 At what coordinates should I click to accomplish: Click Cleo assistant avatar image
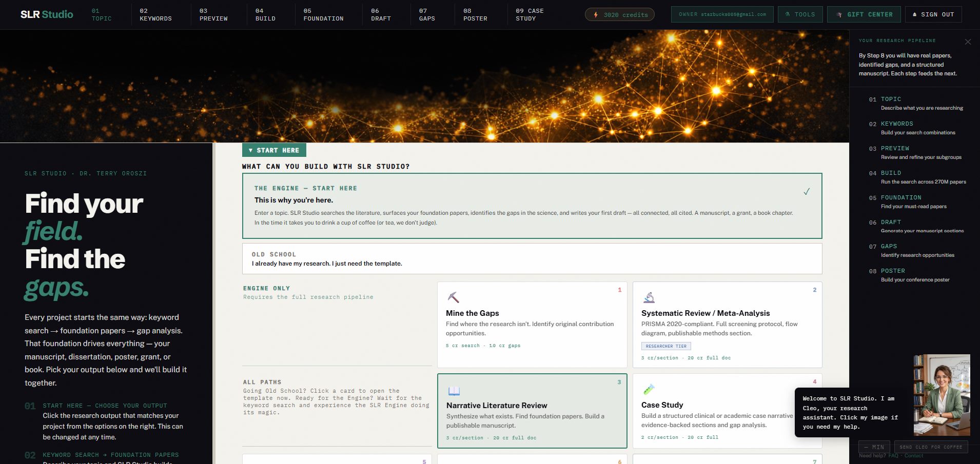click(x=942, y=395)
